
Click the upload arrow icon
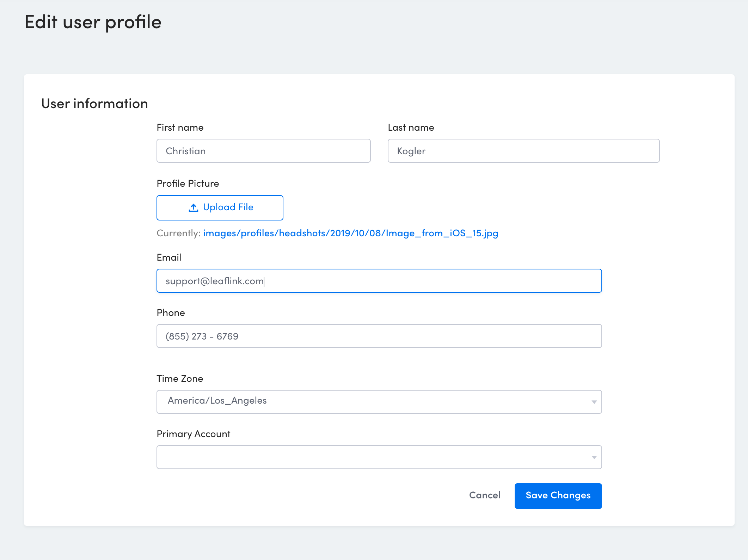tap(193, 208)
